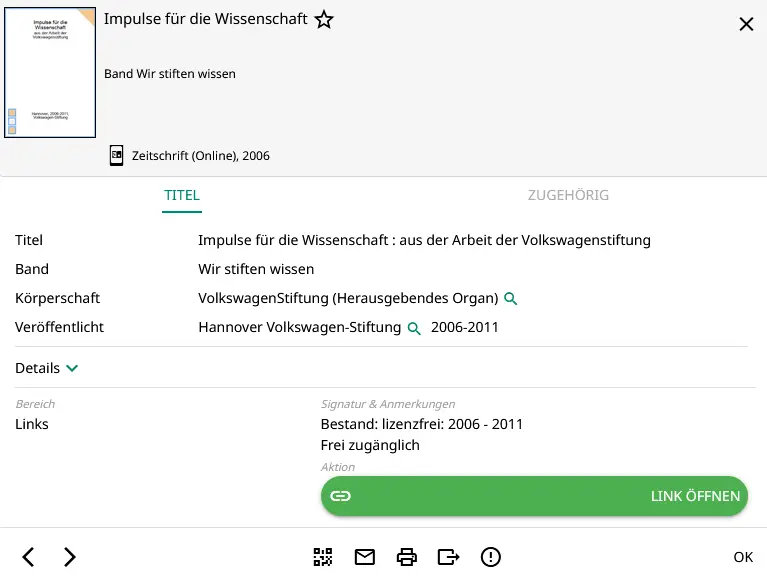This screenshot has height=584, width=767.
Task: Go to the next record
Action: 69,557
